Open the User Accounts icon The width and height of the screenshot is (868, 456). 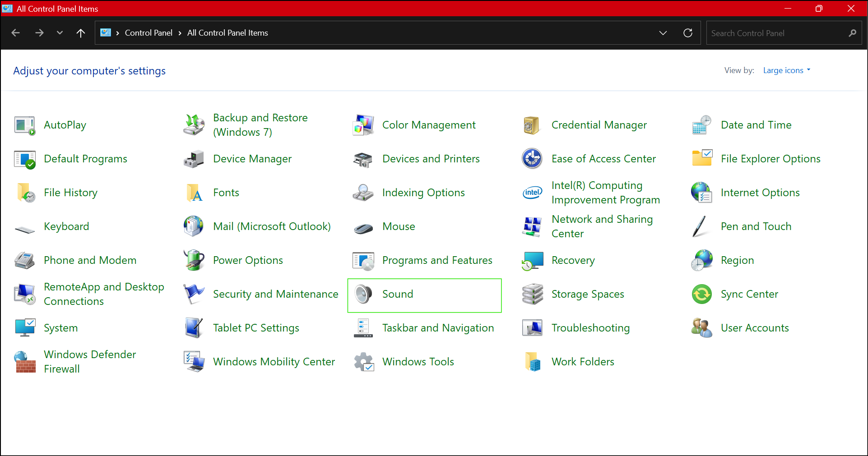702,328
